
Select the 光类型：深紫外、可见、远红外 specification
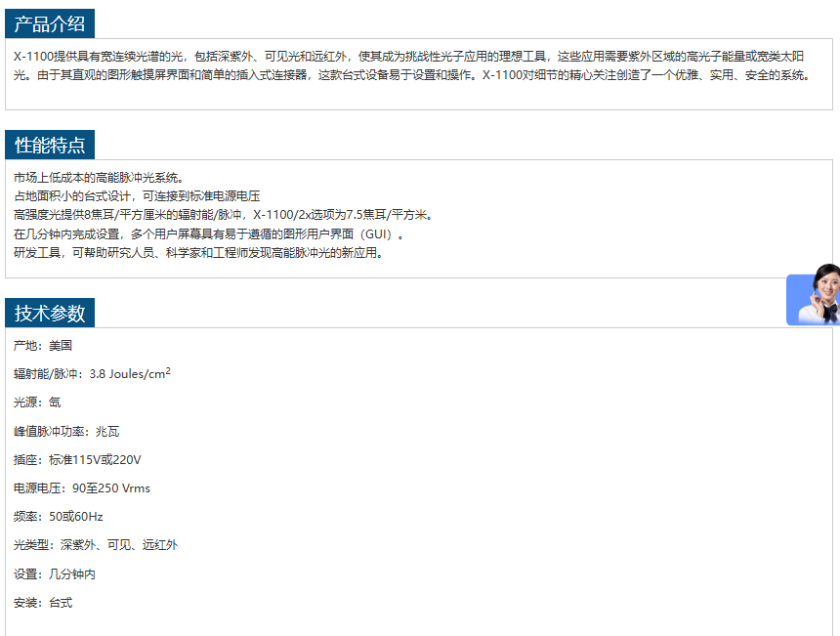click(96, 545)
